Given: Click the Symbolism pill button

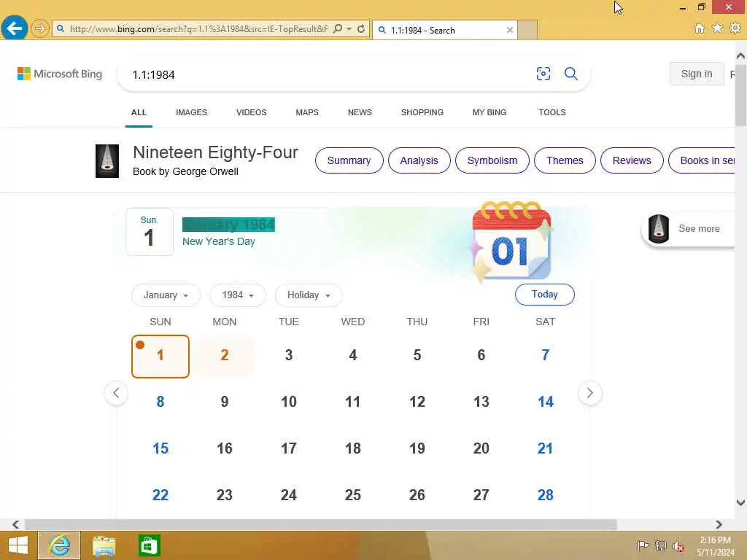Looking at the screenshot, I should pos(492,160).
